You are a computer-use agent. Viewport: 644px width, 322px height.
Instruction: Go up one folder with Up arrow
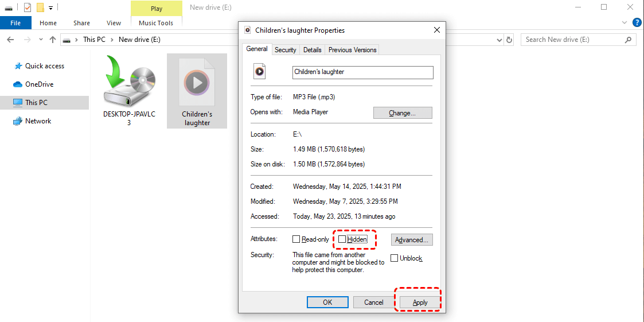[53, 40]
